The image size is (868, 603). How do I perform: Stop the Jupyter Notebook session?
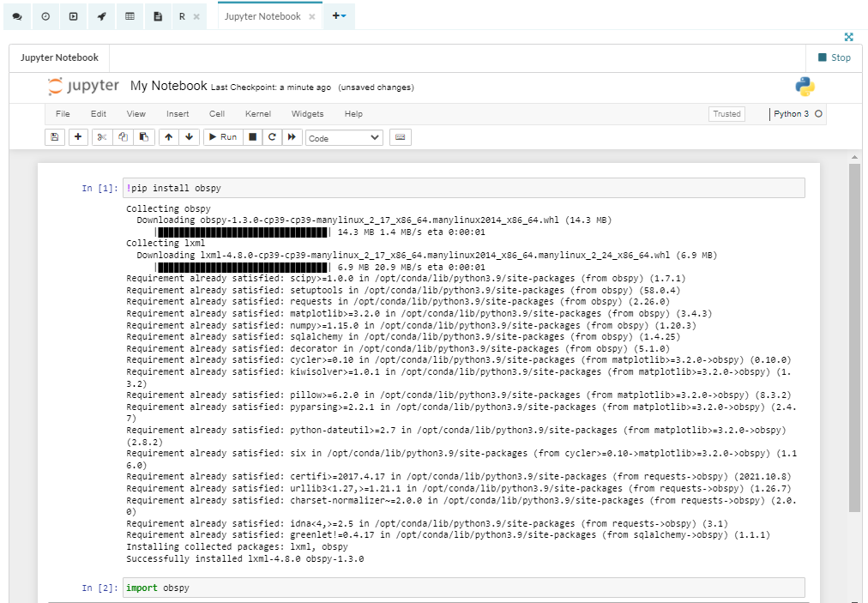tap(834, 57)
